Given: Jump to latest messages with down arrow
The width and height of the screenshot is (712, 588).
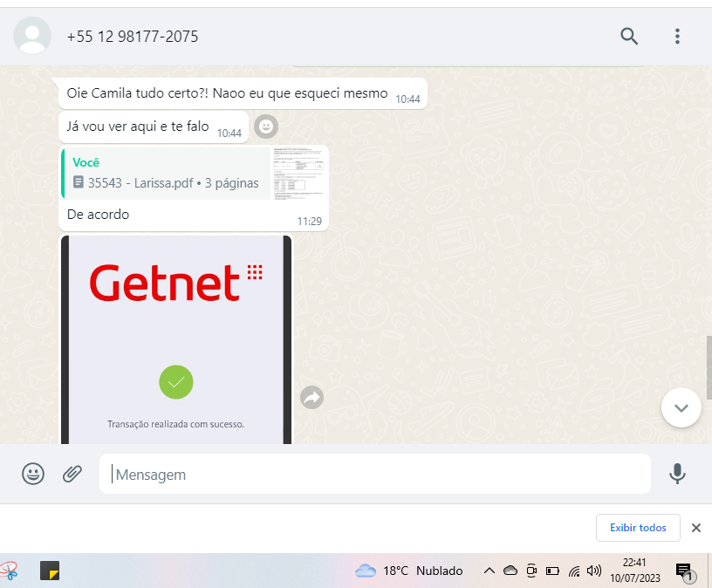Looking at the screenshot, I should click(681, 407).
